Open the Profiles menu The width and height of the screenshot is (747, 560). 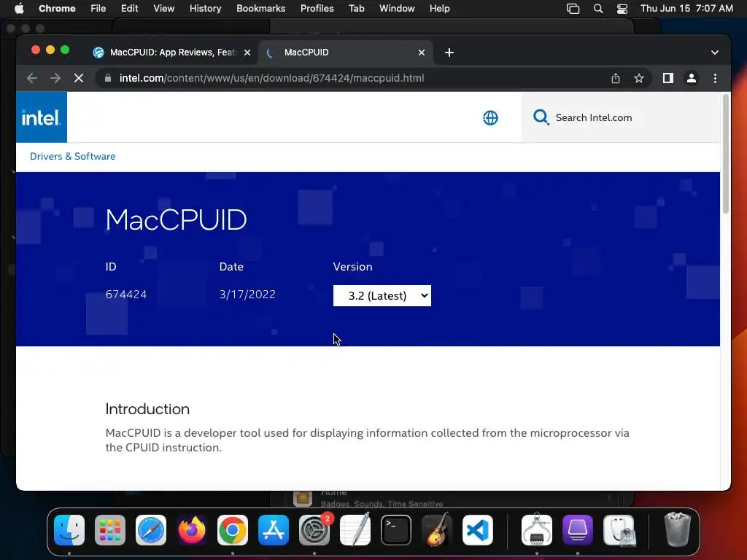point(317,9)
